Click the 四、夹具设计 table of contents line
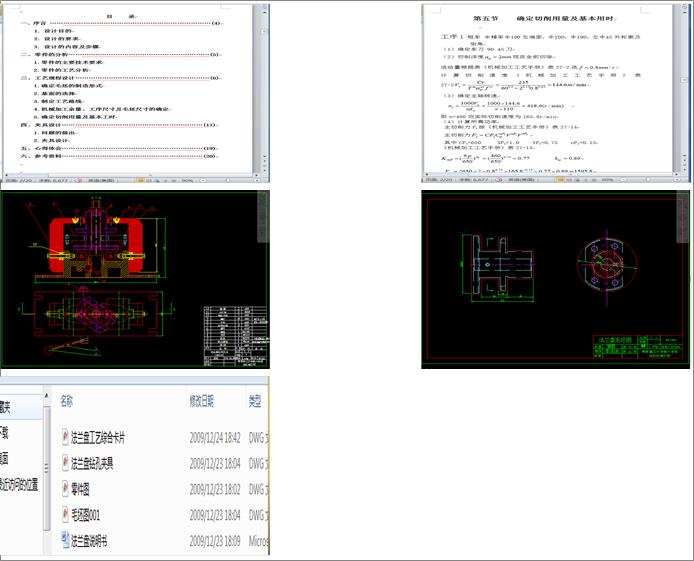The height and width of the screenshot is (561, 694). [x=119, y=125]
